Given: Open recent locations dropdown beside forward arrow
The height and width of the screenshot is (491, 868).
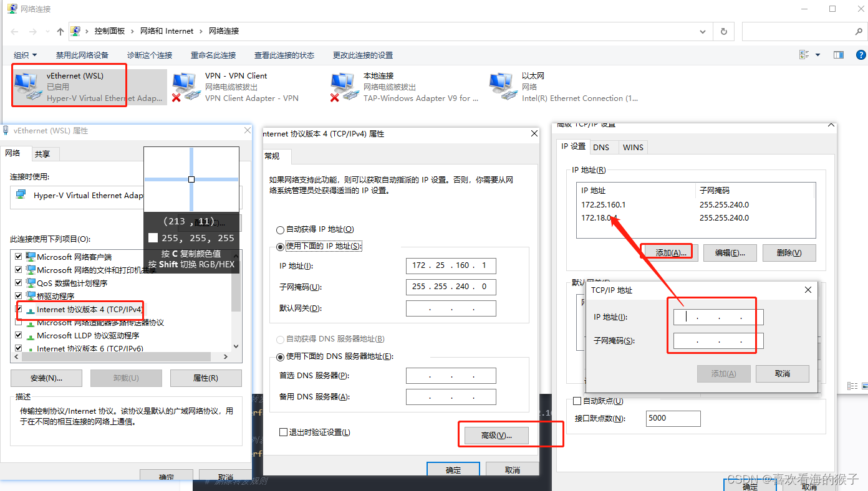Looking at the screenshot, I should pyautogui.click(x=48, y=31).
